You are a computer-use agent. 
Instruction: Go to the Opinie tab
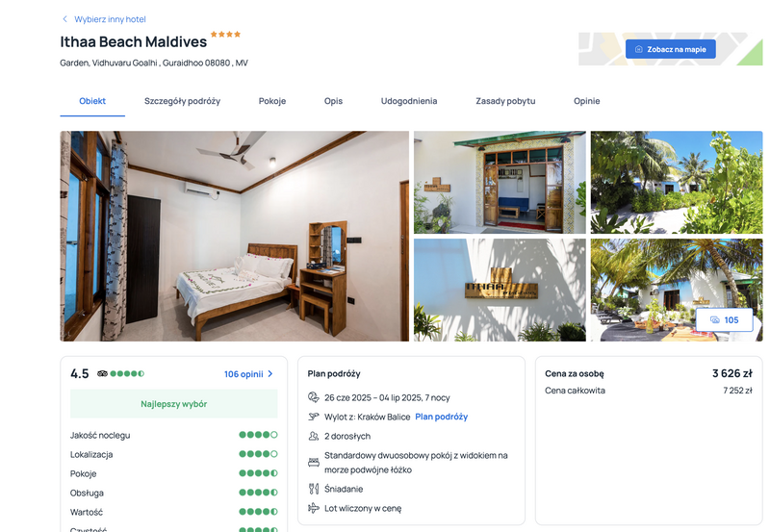(x=587, y=101)
